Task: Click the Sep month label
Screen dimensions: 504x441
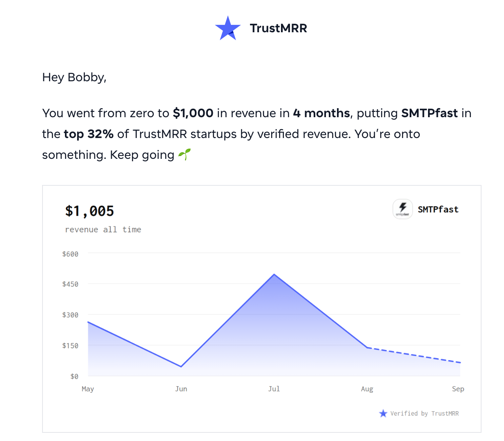Action: point(458,389)
